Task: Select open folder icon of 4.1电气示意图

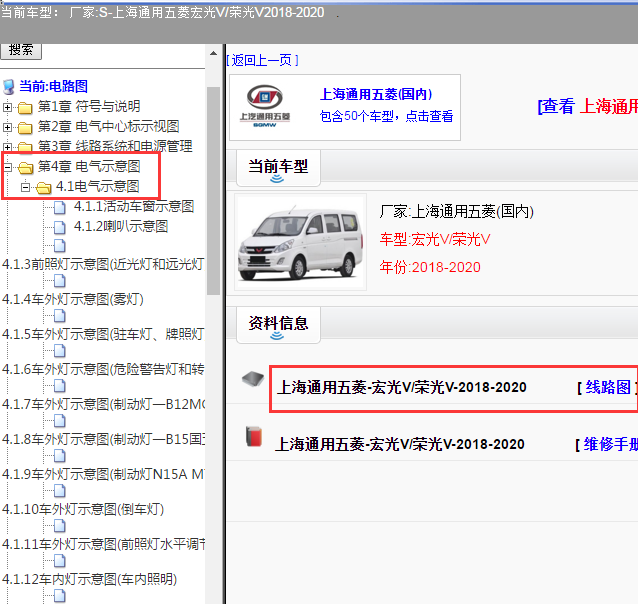Action: 44,187
